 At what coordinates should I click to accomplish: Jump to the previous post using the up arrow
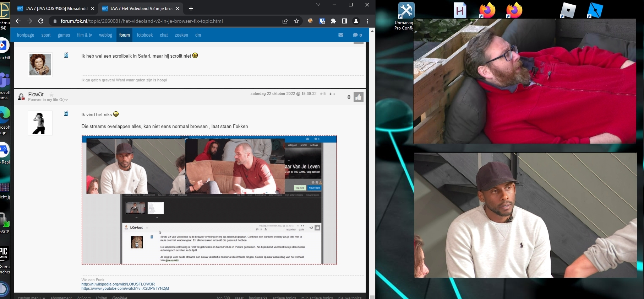(331, 94)
